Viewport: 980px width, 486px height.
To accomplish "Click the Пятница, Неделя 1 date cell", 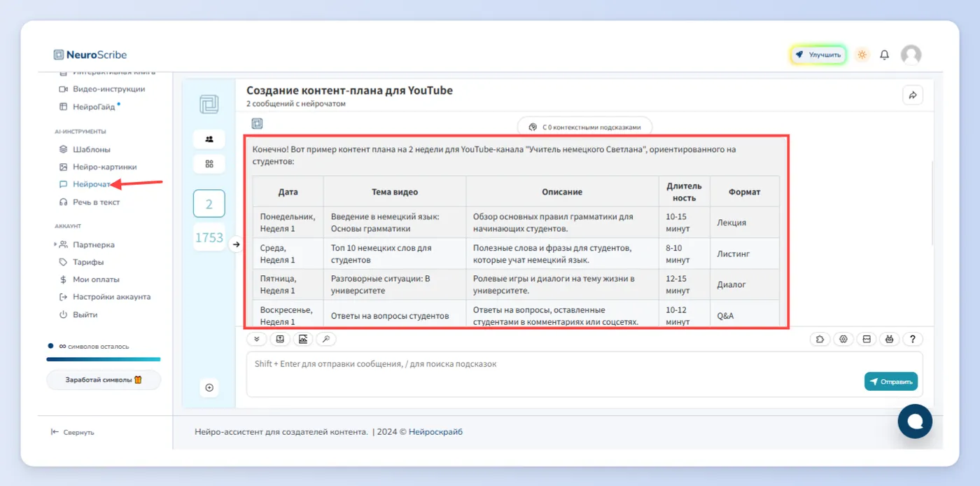I will [288, 284].
